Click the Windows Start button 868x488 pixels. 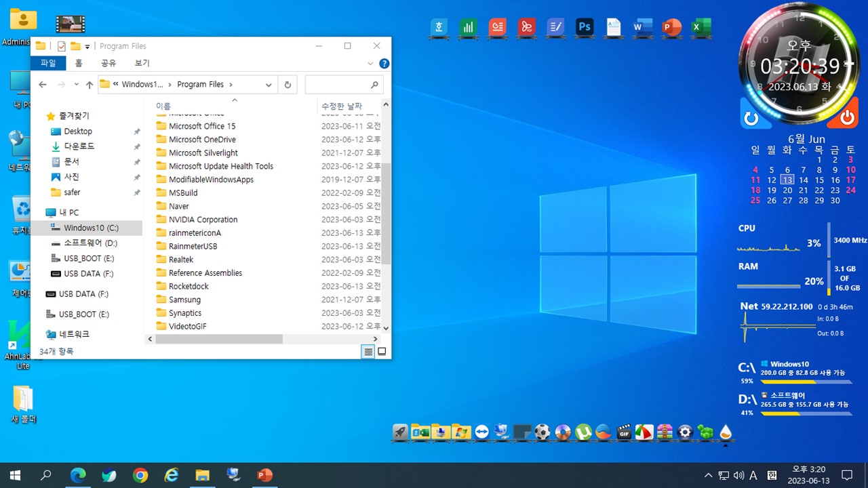15,475
